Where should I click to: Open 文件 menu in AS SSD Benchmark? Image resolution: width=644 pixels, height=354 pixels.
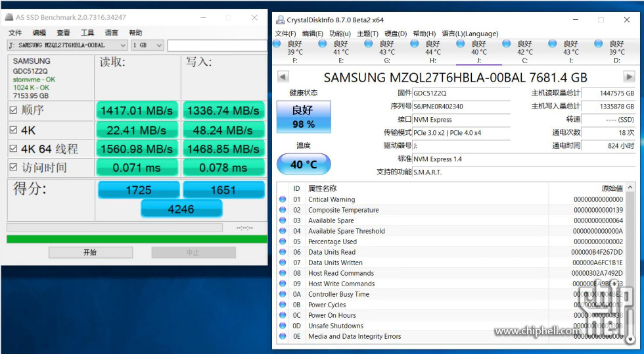[15, 33]
